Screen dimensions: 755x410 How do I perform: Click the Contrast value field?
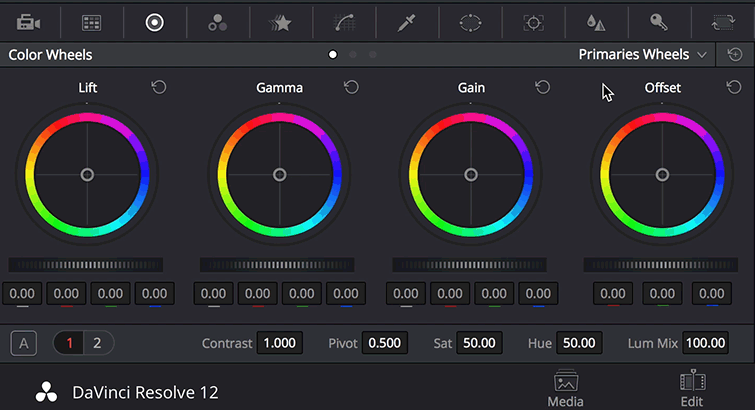279,343
